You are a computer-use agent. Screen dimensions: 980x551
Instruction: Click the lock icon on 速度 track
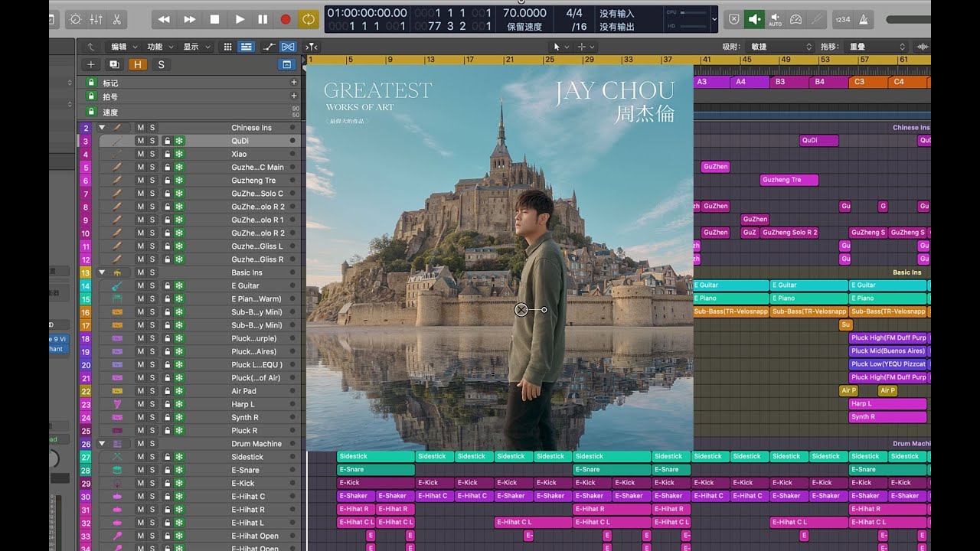(x=91, y=112)
